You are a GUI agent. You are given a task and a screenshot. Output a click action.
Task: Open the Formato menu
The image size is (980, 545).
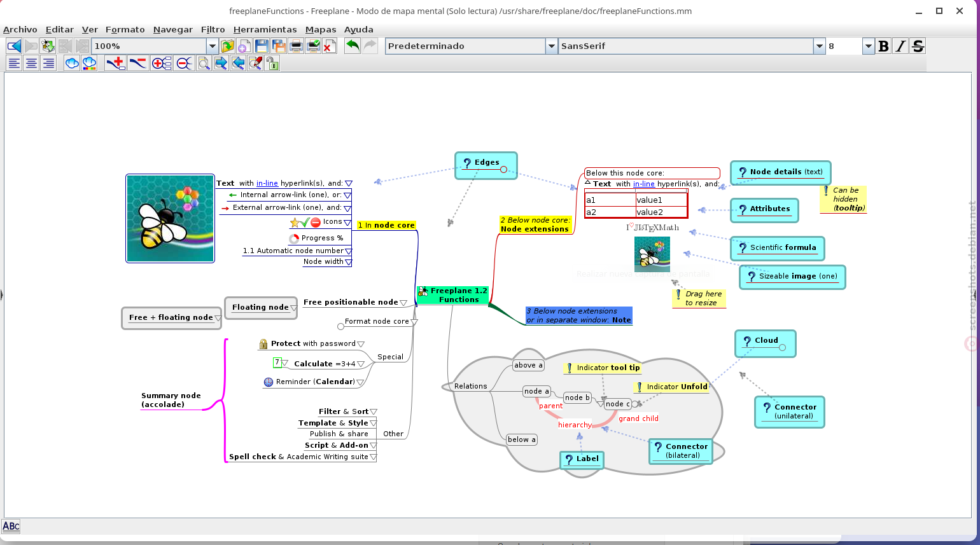[x=125, y=29]
